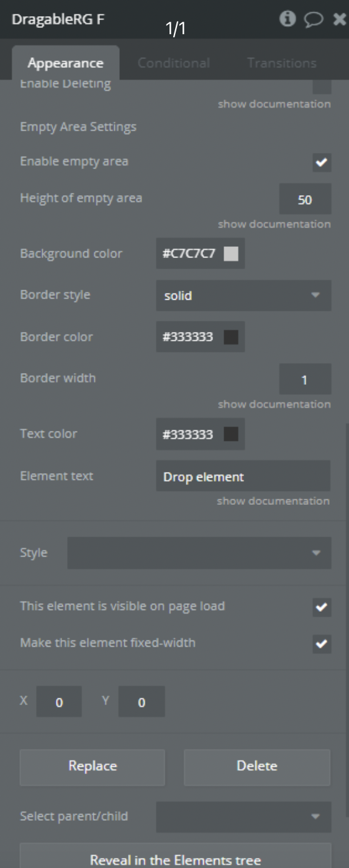This screenshot has height=868, width=349.
Task: Uncheck This element is visible on page load
Action: [322, 607]
